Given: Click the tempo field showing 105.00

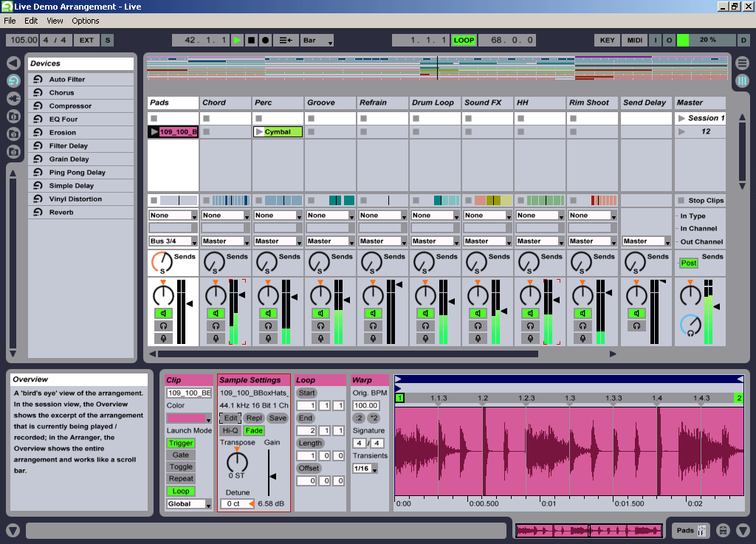Looking at the screenshot, I should point(23,41).
